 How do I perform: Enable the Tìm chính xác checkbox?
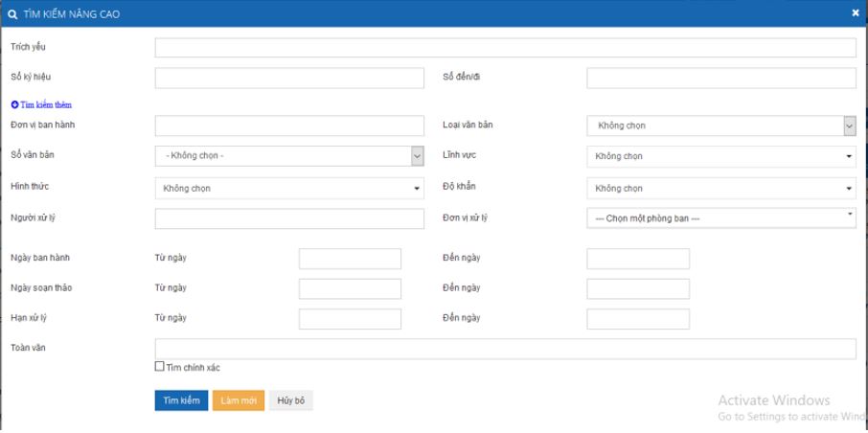(160, 367)
